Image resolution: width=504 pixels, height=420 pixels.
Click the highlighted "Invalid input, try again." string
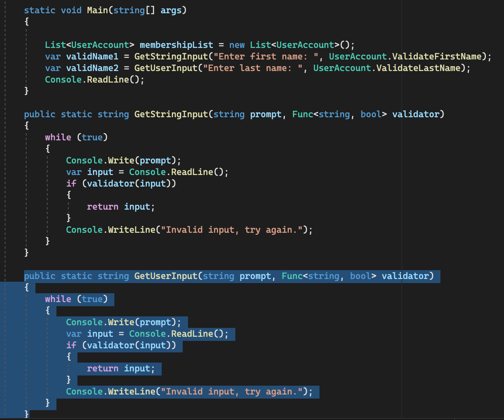tap(232, 391)
